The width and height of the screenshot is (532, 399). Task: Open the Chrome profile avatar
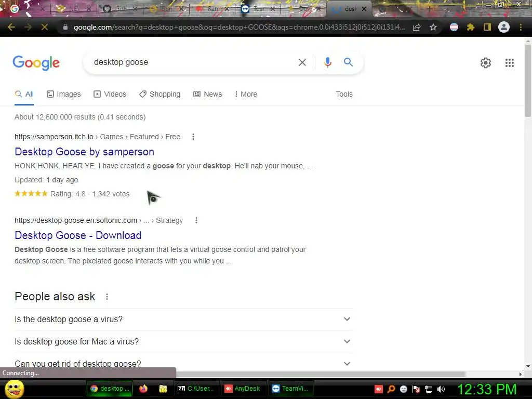pos(504,27)
